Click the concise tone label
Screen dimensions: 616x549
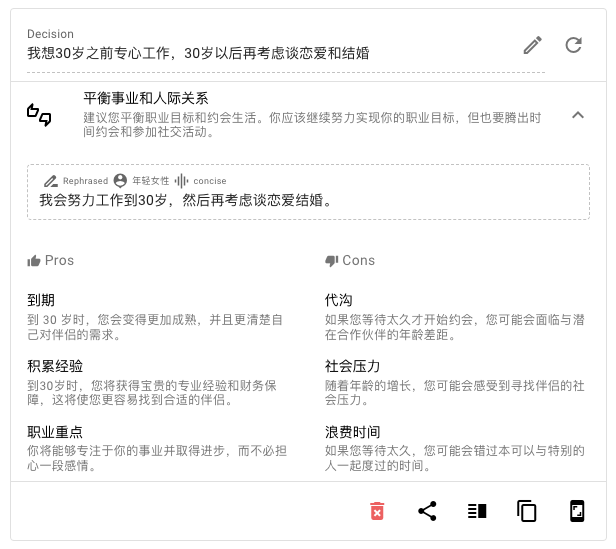(x=210, y=181)
